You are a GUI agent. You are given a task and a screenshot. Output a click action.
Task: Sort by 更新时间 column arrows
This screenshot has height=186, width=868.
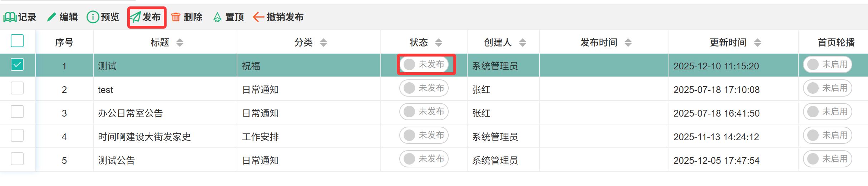pyautogui.click(x=758, y=43)
